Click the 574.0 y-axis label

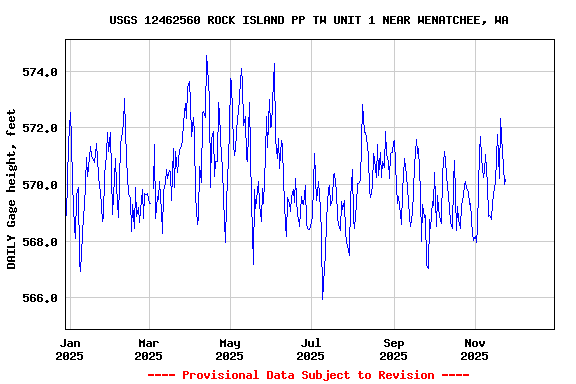coord(40,72)
